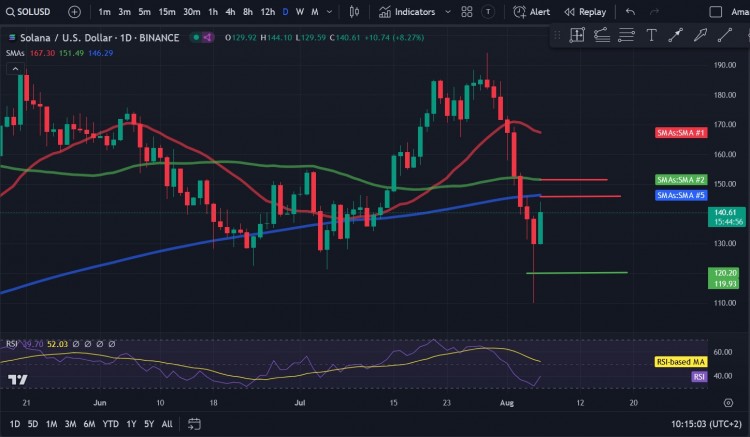Switch to the 3m timeframe
The image size is (750, 437).
pos(124,12)
